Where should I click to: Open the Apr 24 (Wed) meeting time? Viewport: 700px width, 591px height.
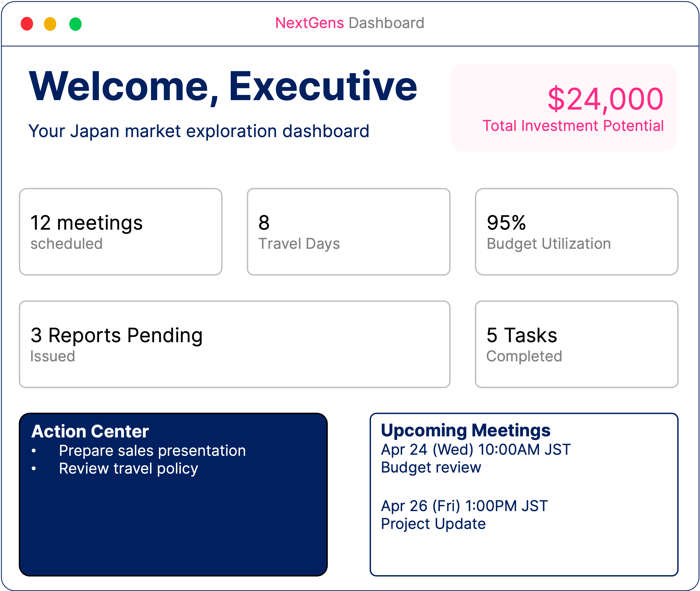pos(475,450)
